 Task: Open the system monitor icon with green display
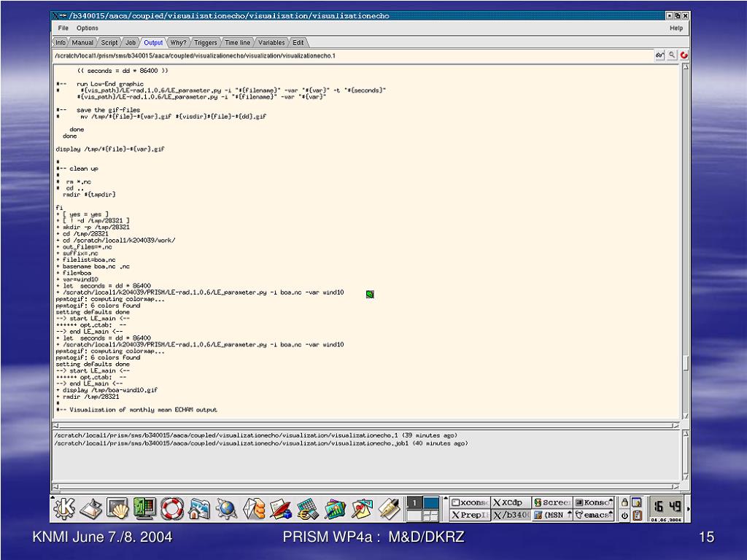click(x=145, y=508)
